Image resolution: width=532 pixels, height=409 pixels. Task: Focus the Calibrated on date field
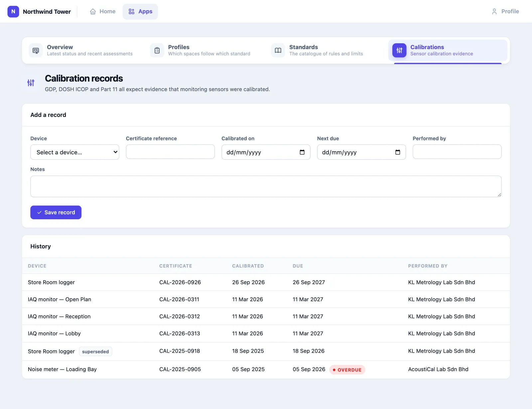click(266, 152)
